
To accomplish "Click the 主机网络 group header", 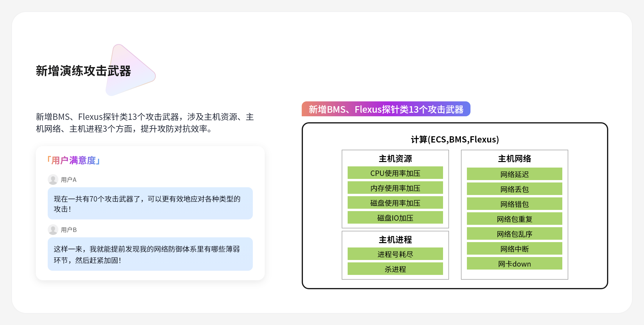I will (x=514, y=159).
